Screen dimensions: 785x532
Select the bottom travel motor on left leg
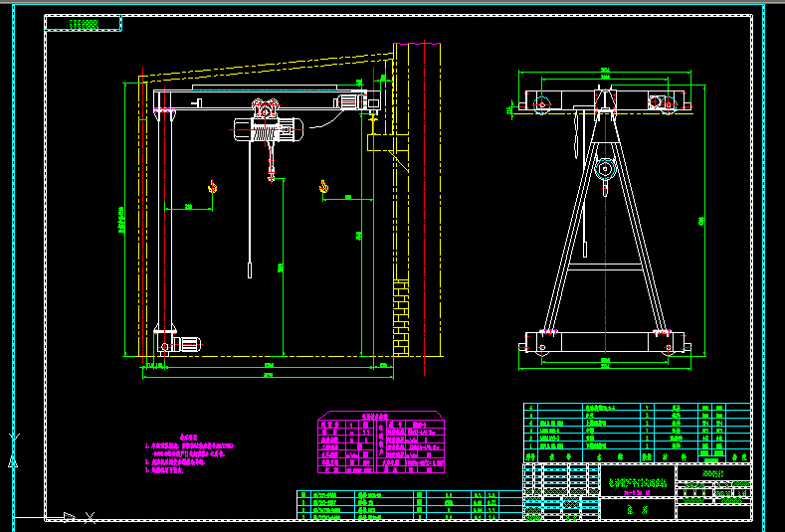pyautogui.click(x=187, y=345)
